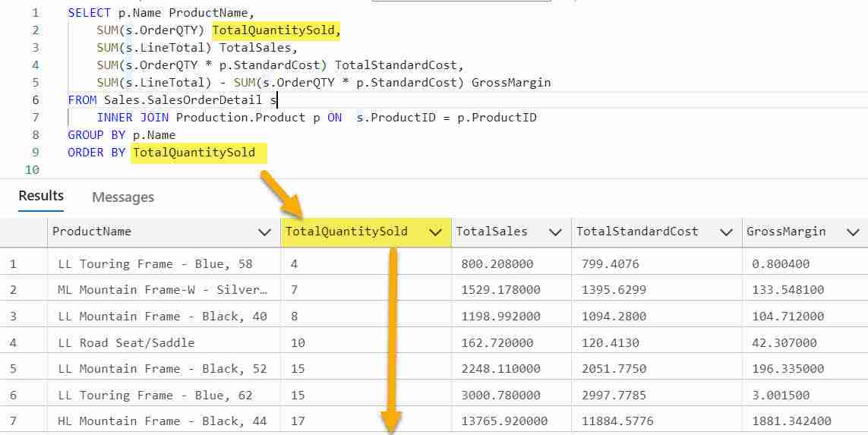
Task: Expand TotalStandardCost column chevron
Action: (726, 232)
